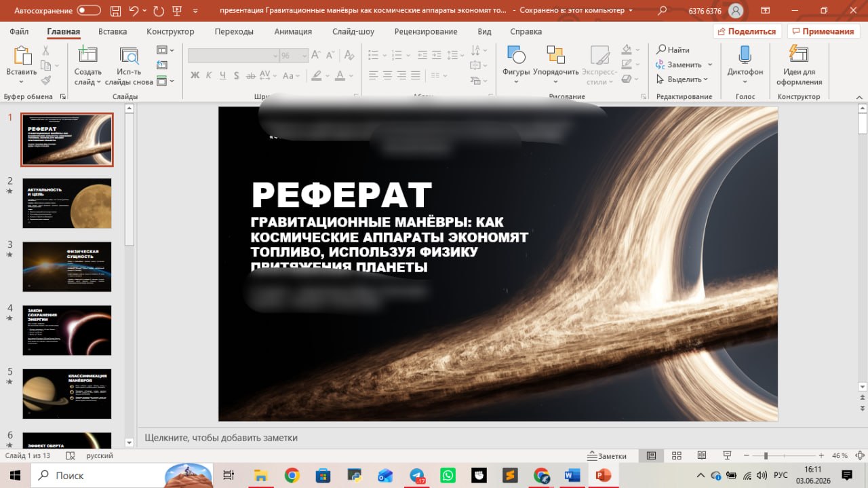Open Word from the taskbar

(572, 476)
